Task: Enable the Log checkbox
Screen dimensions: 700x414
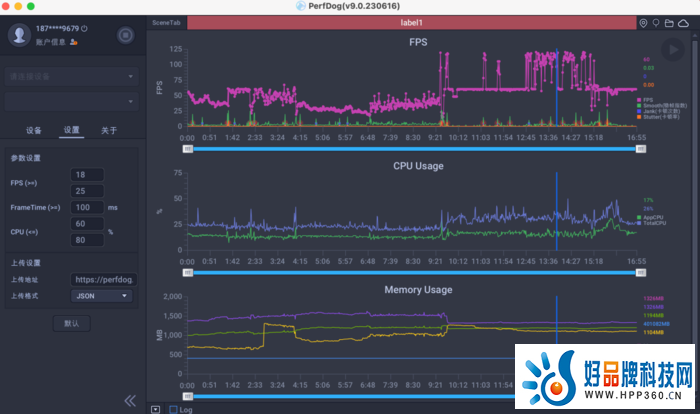Action: pyautogui.click(x=173, y=410)
